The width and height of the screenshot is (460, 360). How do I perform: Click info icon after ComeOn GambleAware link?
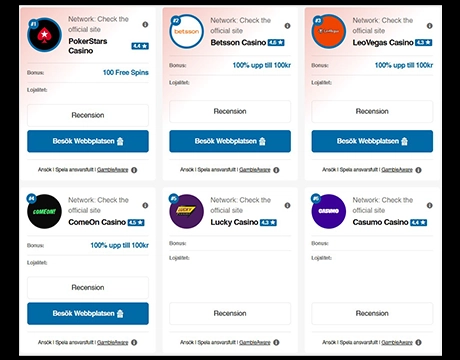point(134,342)
